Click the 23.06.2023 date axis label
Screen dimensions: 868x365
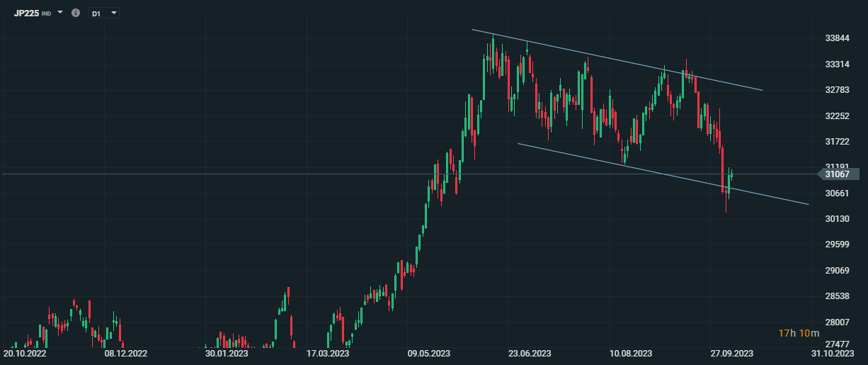[530, 353]
